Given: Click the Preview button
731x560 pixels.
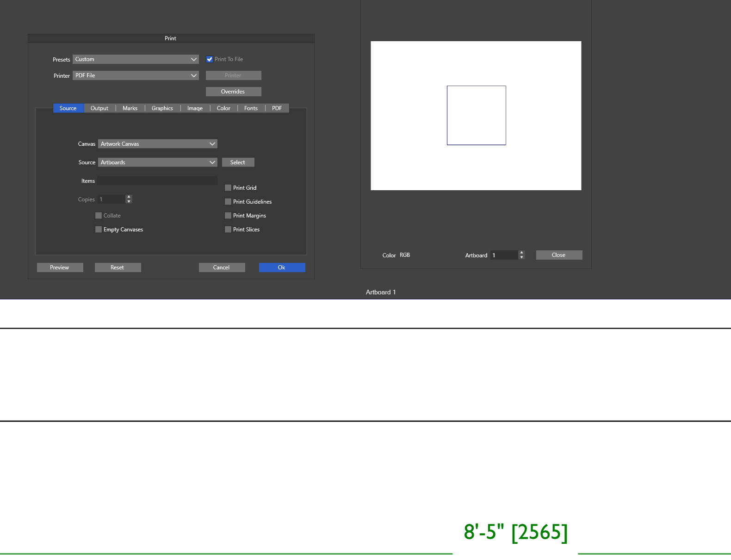Looking at the screenshot, I should coord(60,268).
